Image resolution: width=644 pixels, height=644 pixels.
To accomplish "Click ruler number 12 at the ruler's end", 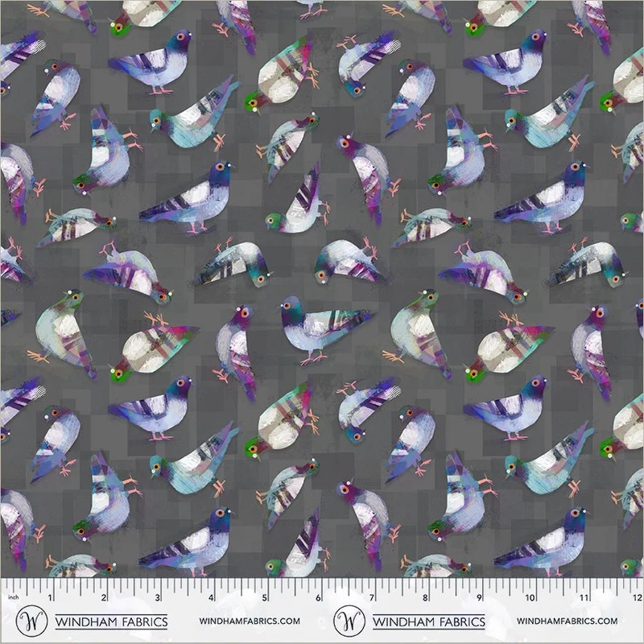I will [638, 597].
